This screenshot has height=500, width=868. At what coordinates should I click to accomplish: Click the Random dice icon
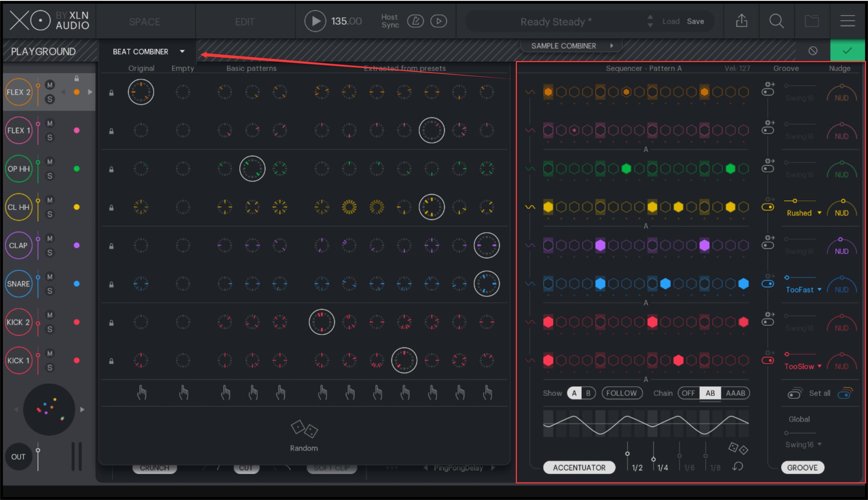[x=304, y=429]
